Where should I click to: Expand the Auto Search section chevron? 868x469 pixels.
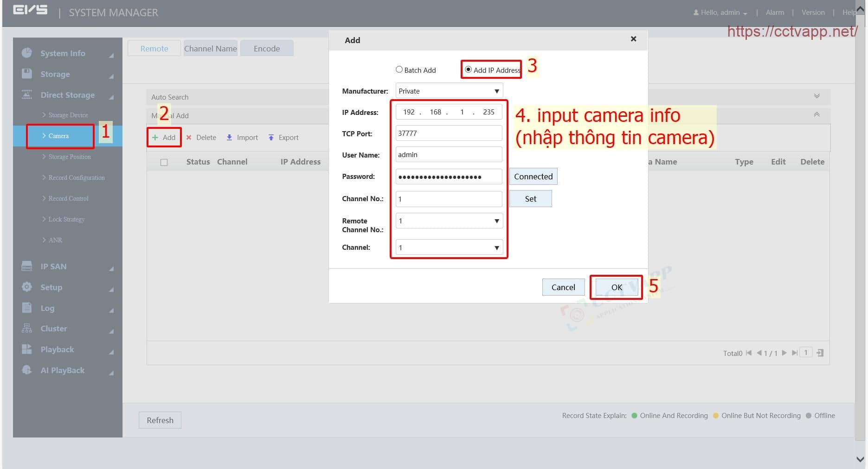[817, 96]
